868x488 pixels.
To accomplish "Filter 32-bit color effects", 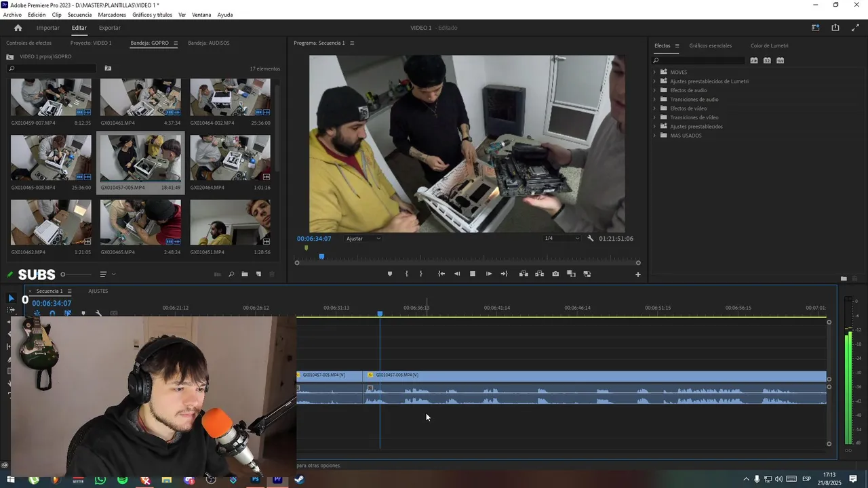I will tap(767, 60).
